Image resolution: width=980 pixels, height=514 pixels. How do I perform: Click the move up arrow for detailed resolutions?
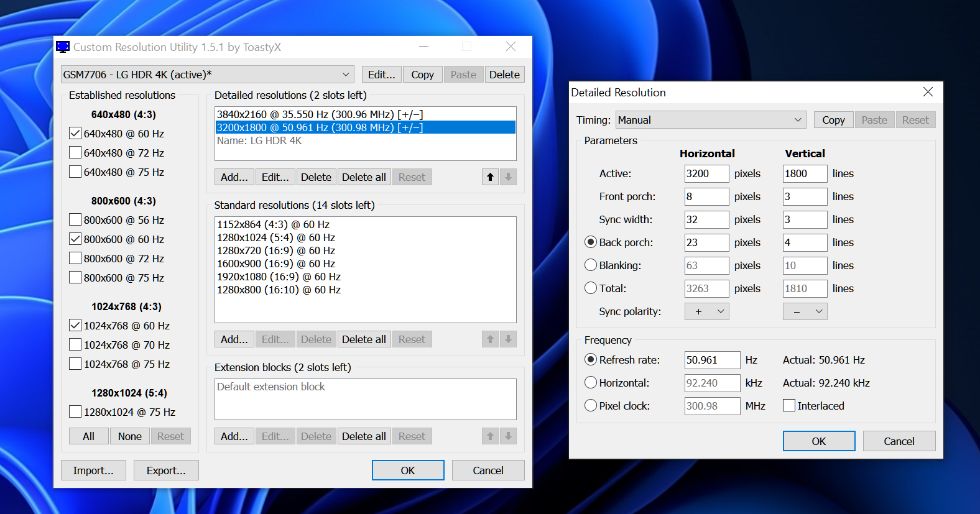pos(490,177)
